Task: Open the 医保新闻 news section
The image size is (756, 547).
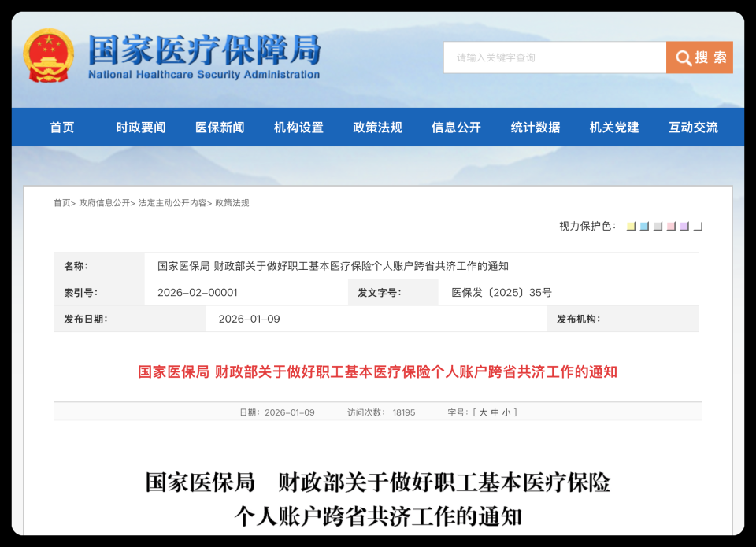Action: pyautogui.click(x=220, y=128)
